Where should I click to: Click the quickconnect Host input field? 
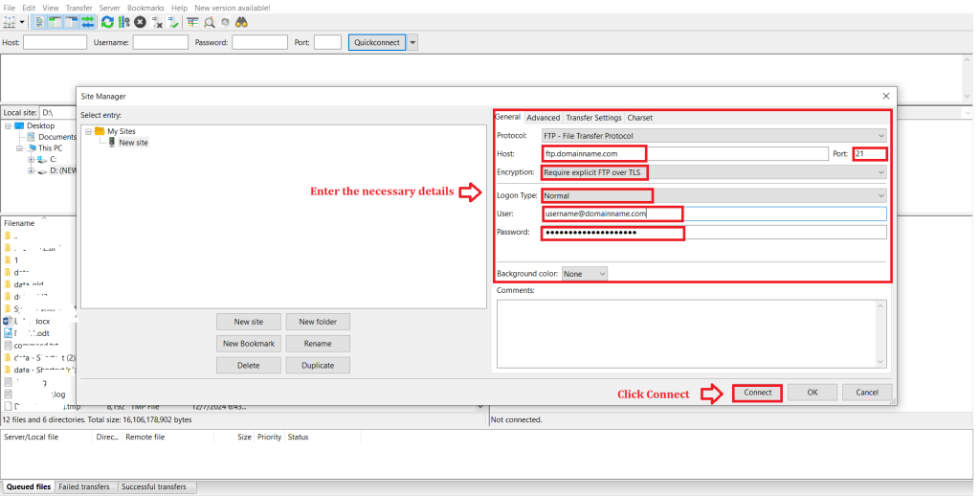[55, 42]
